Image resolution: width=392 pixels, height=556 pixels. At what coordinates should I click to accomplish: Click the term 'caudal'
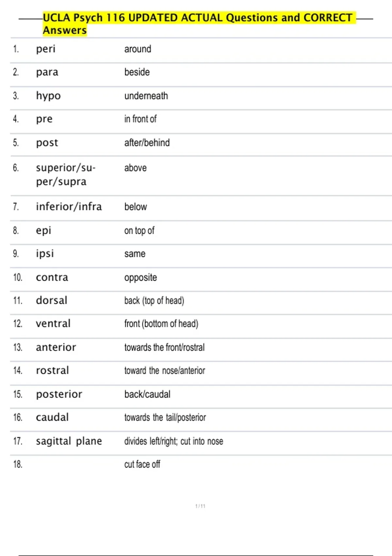pos(52,417)
